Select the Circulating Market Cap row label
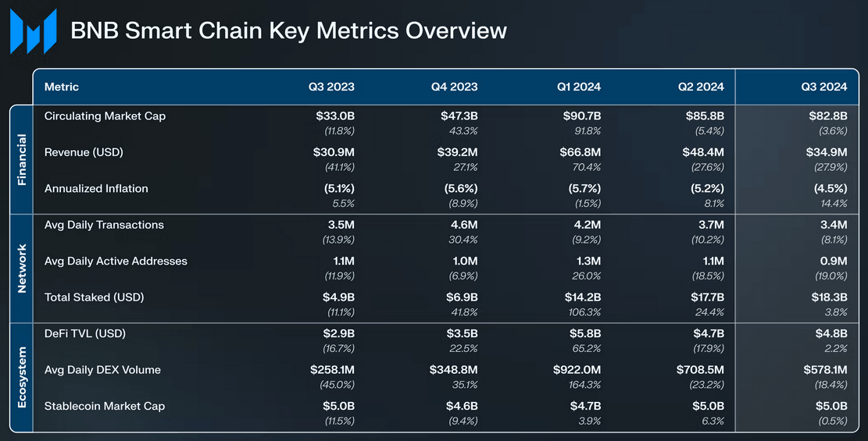Viewport: 868px width, 441px height. [x=105, y=116]
